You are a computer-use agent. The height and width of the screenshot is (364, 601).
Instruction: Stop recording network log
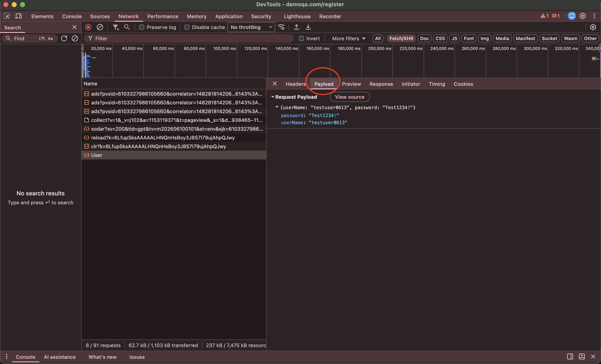(88, 27)
